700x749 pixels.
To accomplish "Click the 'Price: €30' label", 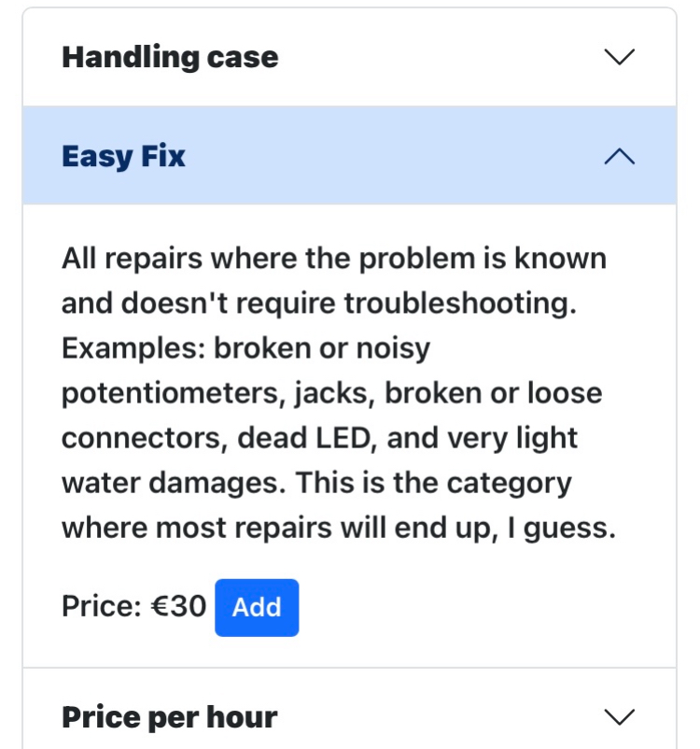I will (x=133, y=607).
